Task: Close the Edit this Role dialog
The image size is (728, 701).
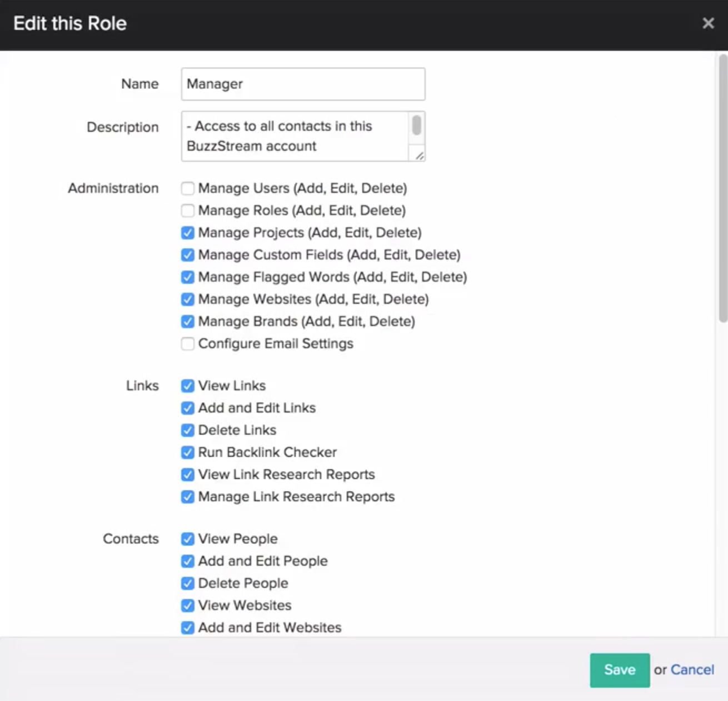Action: (708, 23)
